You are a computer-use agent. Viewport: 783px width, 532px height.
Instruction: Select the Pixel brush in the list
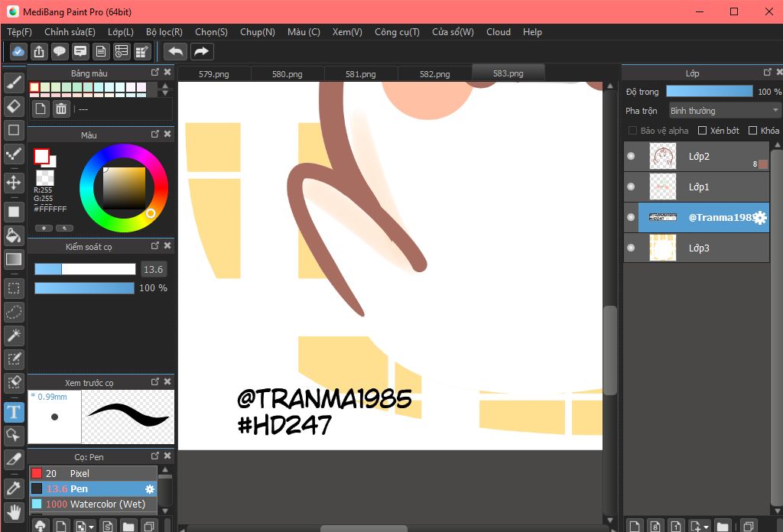pyautogui.click(x=93, y=474)
